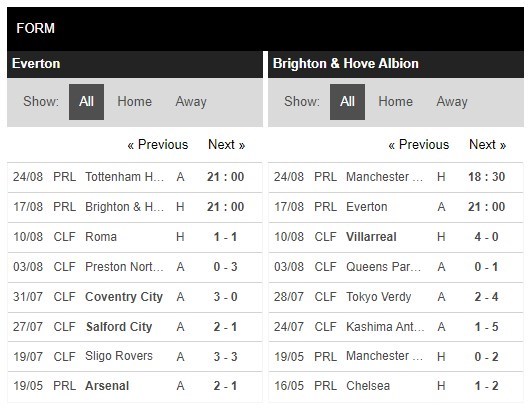Image resolution: width=530 pixels, height=415 pixels.
Task: Open the Sligo Rovers 3 - 3 match
Action: 135,357
